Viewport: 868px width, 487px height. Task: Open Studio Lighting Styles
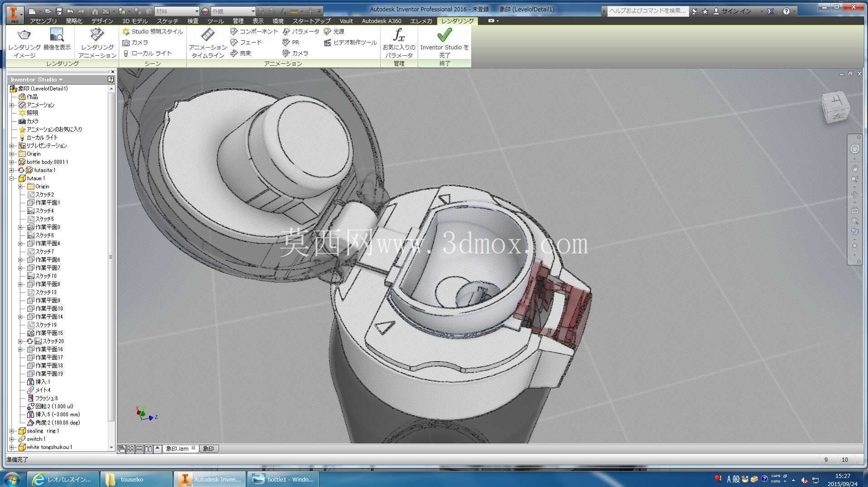point(153,32)
